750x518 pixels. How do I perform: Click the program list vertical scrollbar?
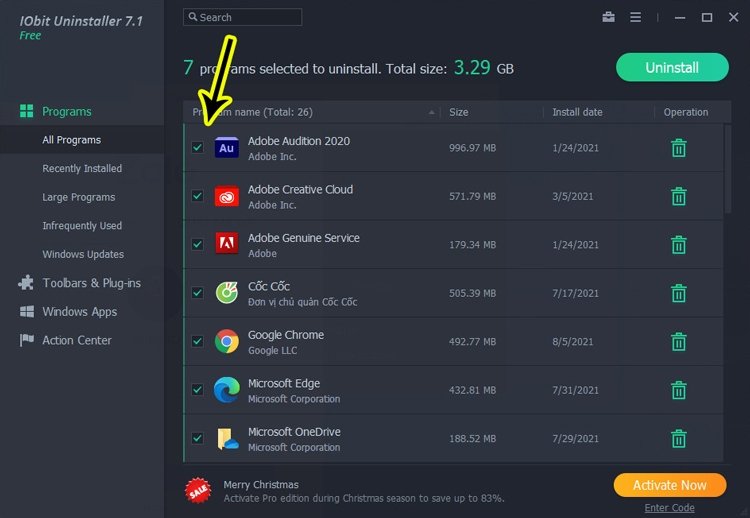point(728,169)
